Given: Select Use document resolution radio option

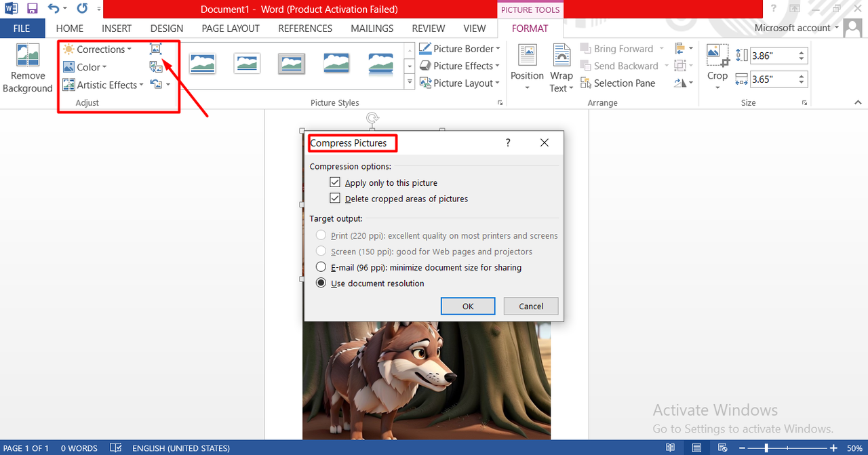Looking at the screenshot, I should tap(321, 283).
